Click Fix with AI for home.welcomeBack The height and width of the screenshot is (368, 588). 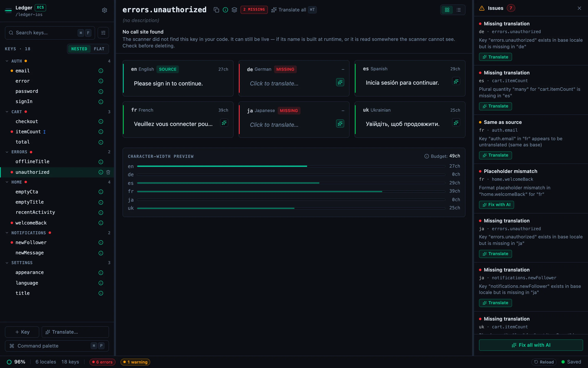click(496, 205)
